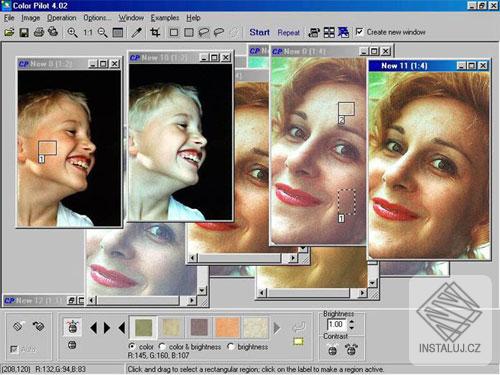
Task: Select the 'color' radio button
Action: click(132, 346)
